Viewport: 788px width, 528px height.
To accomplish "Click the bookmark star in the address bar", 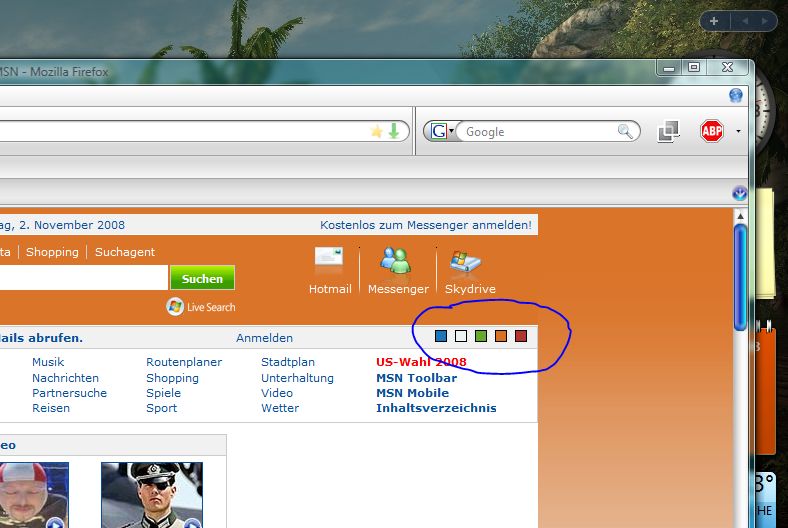I will point(376,132).
